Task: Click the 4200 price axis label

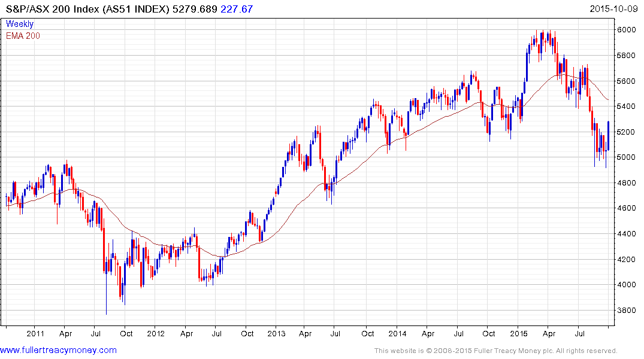Action: pos(627,259)
